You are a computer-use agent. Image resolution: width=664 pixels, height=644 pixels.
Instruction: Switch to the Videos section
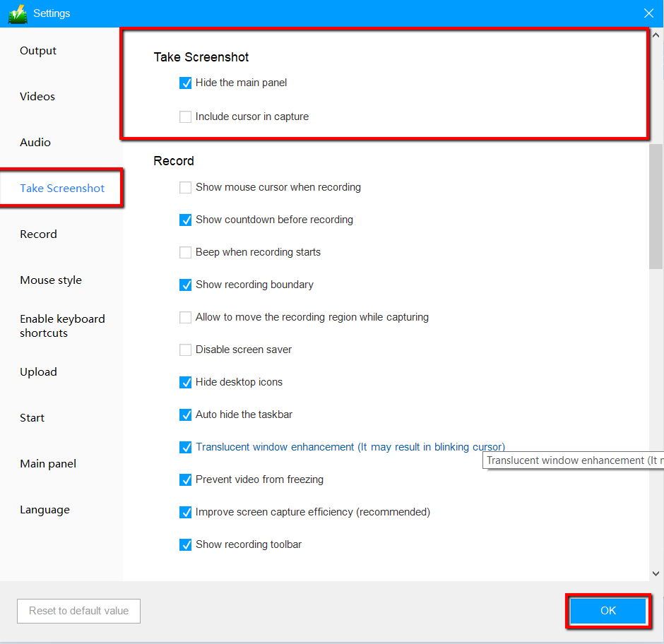37,96
